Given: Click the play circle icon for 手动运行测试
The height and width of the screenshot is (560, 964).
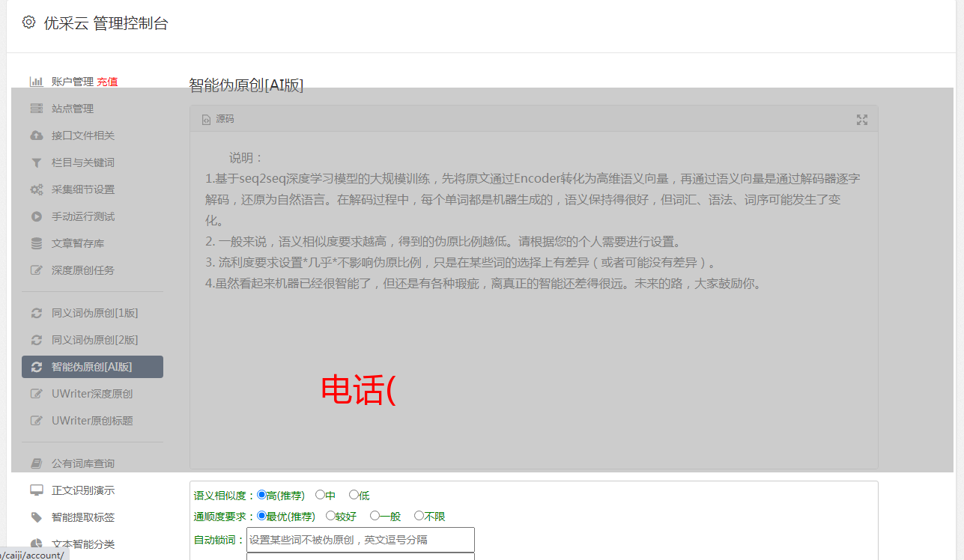Looking at the screenshot, I should [x=36, y=216].
